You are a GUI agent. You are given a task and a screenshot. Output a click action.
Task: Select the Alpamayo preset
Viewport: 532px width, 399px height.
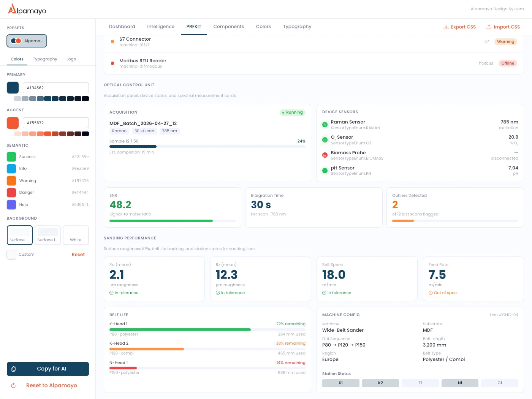pyautogui.click(x=27, y=41)
